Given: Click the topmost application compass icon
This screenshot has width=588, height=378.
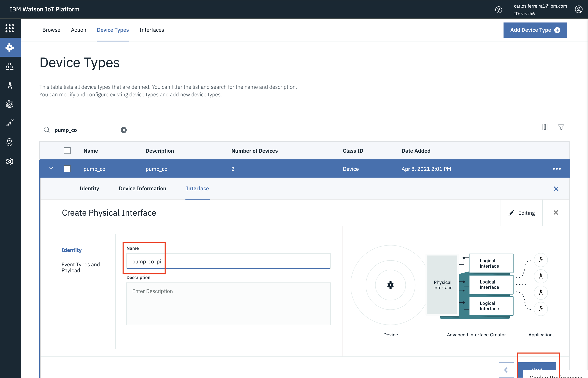Looking at the screenshot, I should (541, 260).
